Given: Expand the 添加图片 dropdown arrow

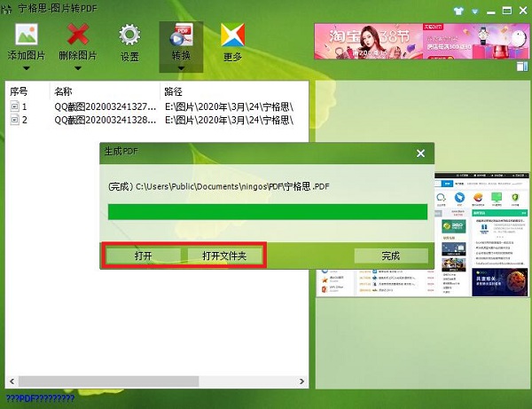Looking at the screenshot, I should pyautogui.click(x=27, y=67).
